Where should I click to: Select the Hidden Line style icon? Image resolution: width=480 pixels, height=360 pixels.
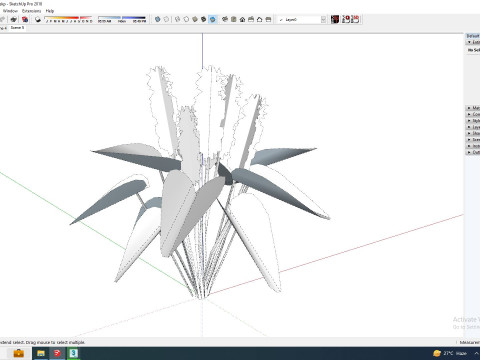coord(186,19)
